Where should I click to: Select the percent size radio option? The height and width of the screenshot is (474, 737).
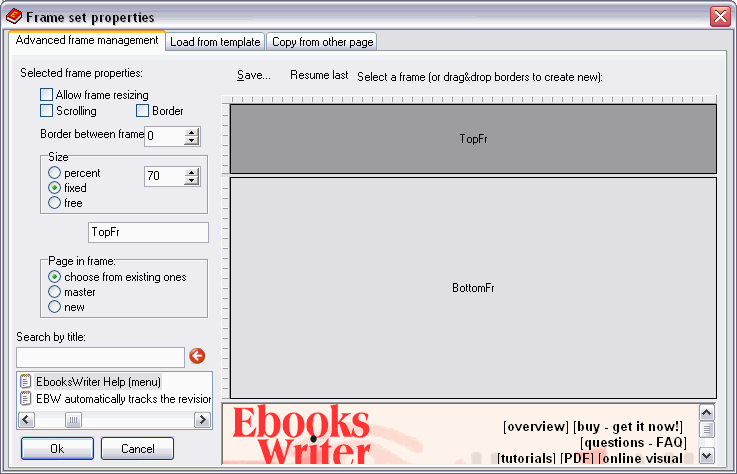[55, 173]
